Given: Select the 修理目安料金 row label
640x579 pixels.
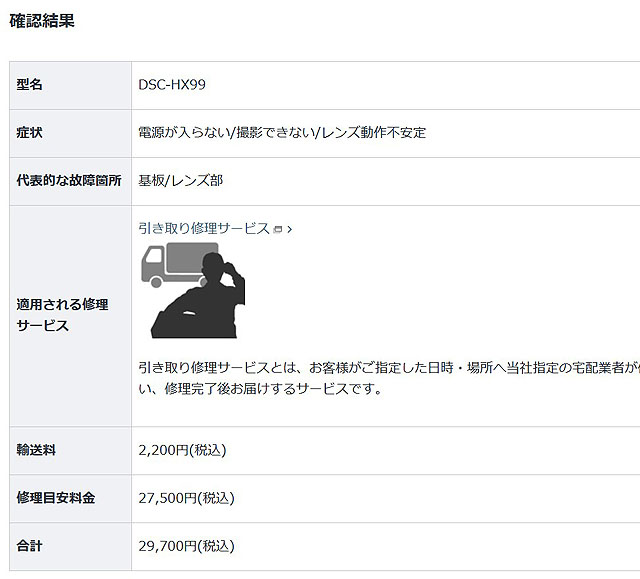Looking at the screenshot, I should (x=56, y=498).
